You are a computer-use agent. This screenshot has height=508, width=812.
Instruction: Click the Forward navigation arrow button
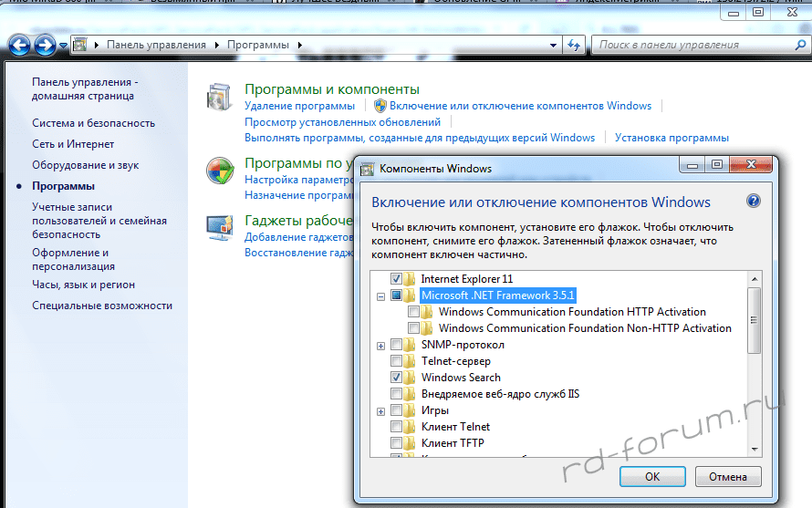[x=45, y=44]
